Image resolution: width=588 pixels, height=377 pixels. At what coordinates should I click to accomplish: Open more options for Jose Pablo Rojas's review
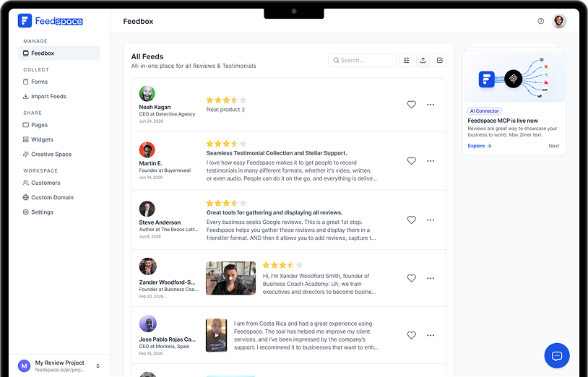coord(431,335)
